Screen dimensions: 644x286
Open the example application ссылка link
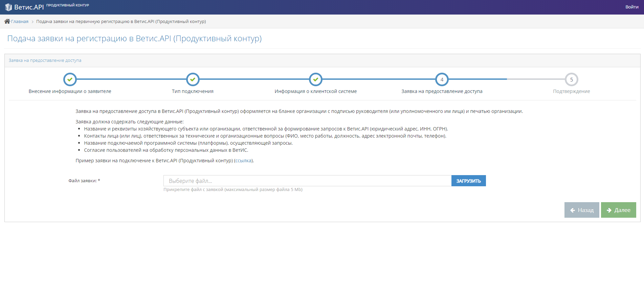point(243,161)
